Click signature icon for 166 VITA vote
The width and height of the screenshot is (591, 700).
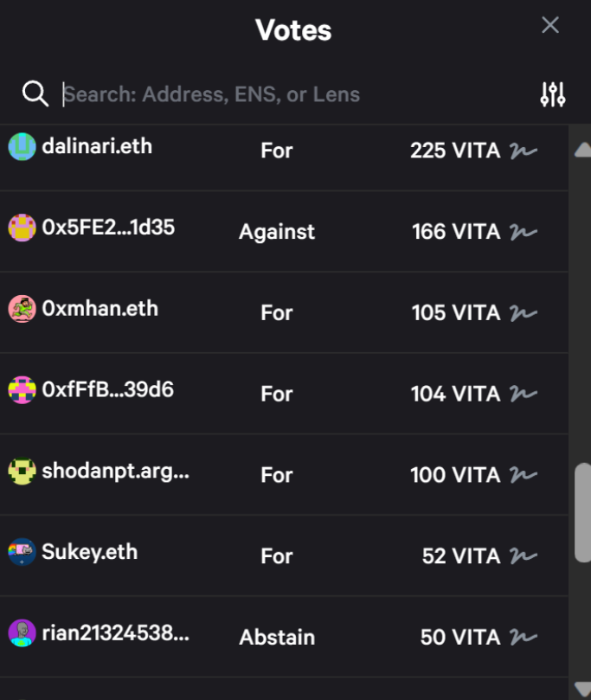click(524, 232)
